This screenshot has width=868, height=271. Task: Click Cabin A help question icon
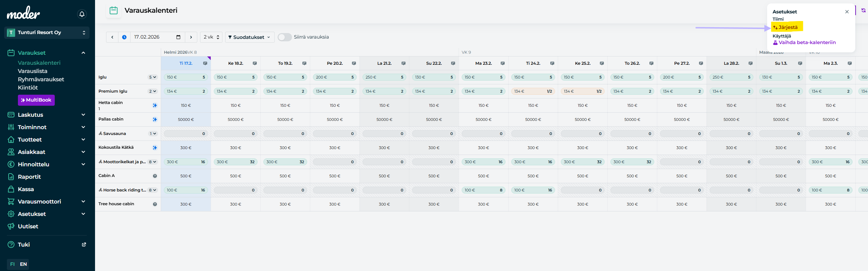(155, 176)
